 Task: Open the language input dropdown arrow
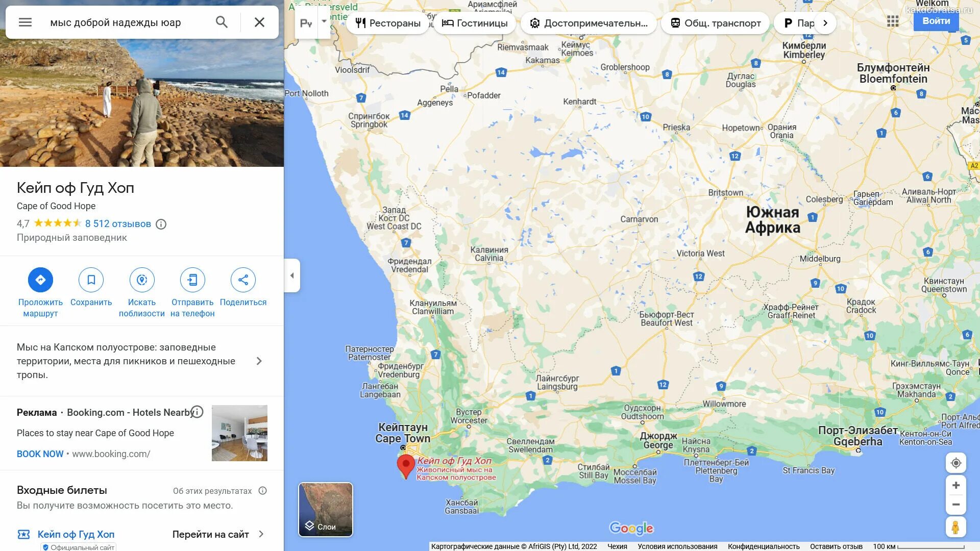[x=324, y=22]
